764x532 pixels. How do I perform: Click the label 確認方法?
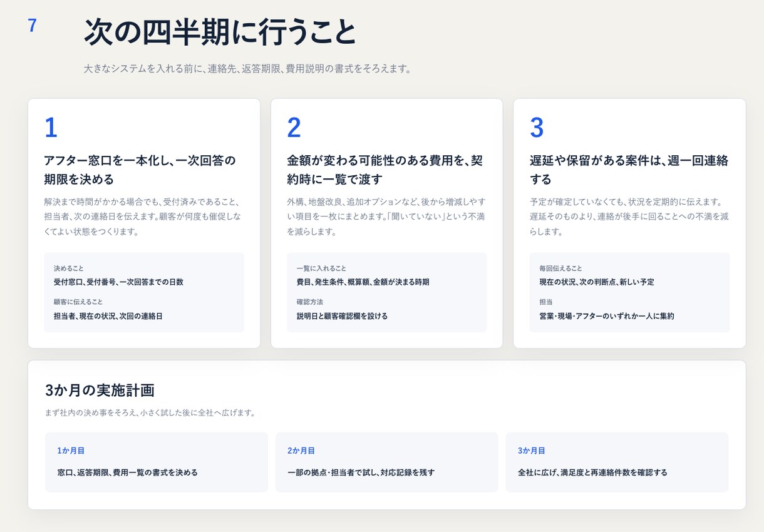pyautogui.click(x=310, y=302)
